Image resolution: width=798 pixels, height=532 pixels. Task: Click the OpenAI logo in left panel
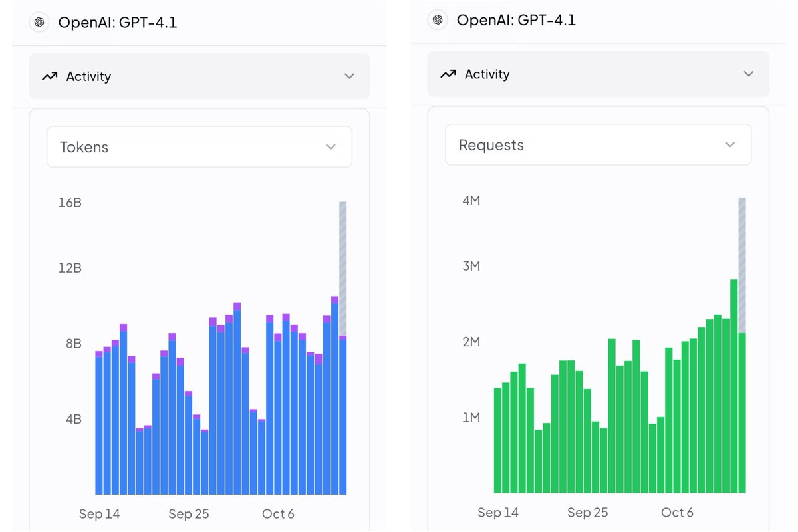tap(39, 22)
